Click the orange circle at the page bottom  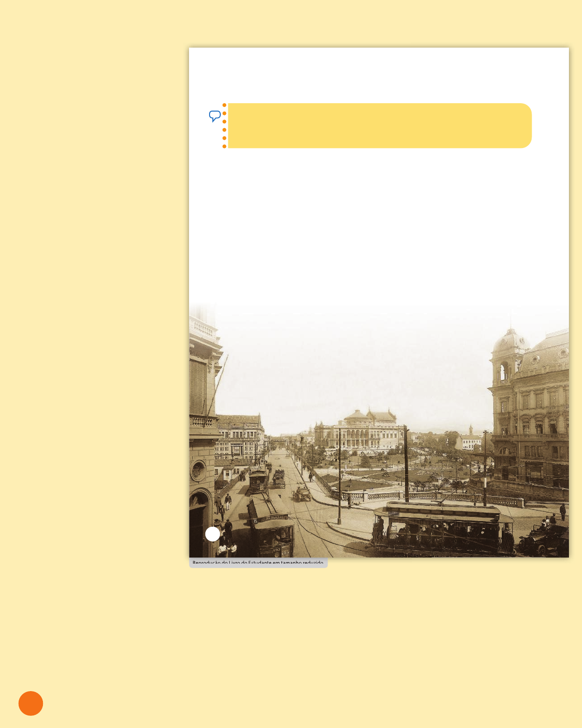31,703
